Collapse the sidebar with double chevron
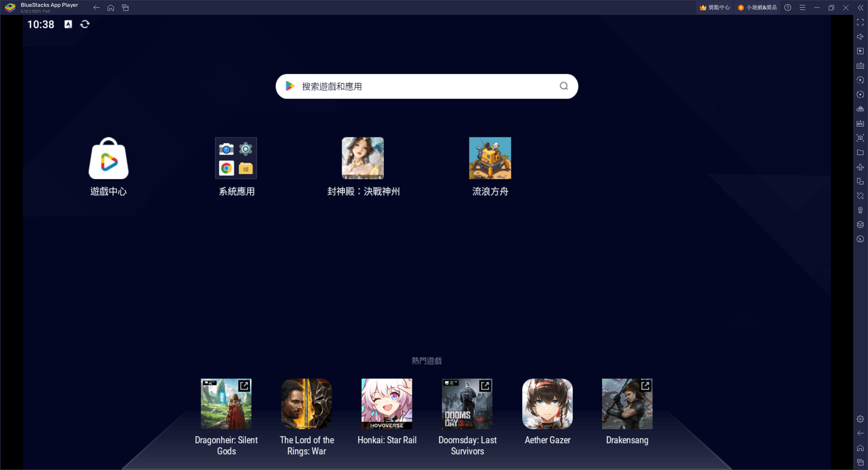The image size is (868, 470). click(860, 8)
